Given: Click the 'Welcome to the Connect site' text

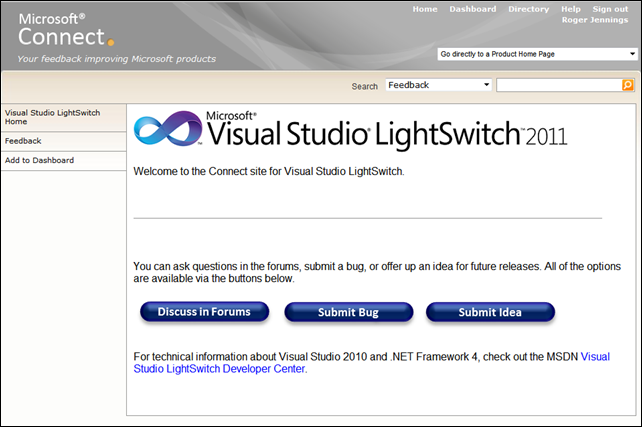Looking at the screenshot, I should (269, 171).
